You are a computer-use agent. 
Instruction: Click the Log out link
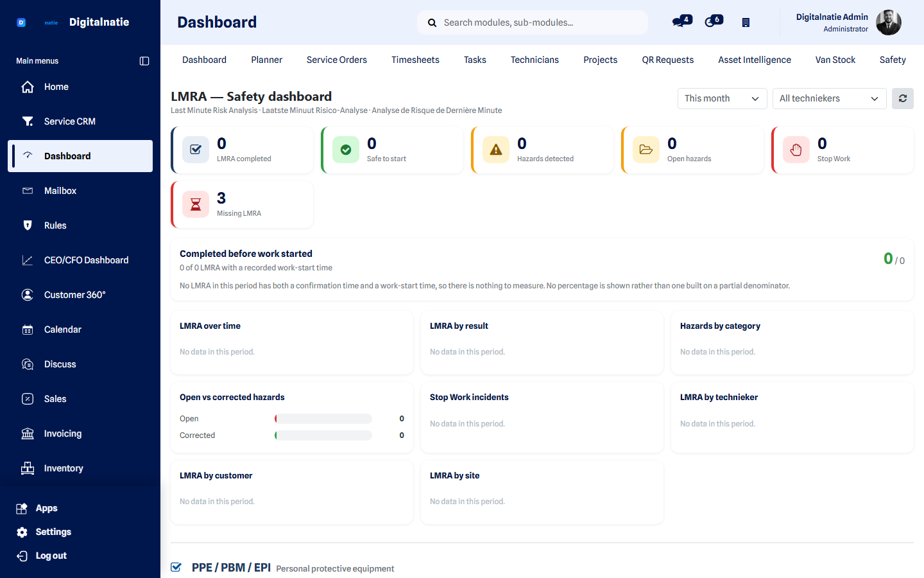(51, 556)
